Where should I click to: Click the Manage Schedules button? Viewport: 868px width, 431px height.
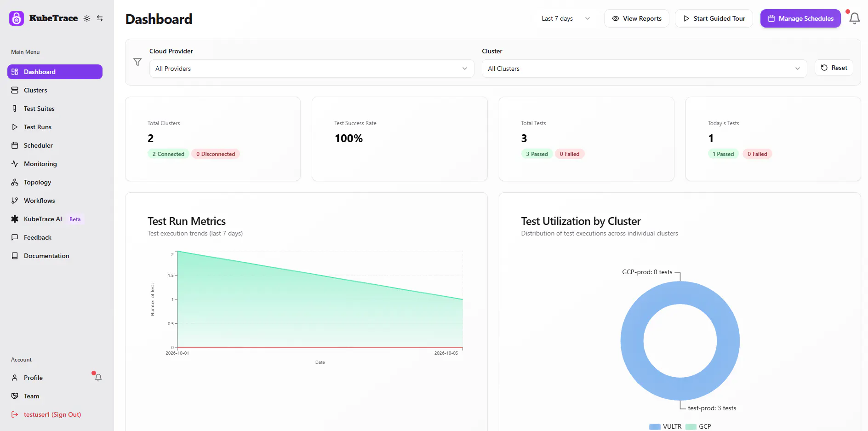tap(800, 18)
